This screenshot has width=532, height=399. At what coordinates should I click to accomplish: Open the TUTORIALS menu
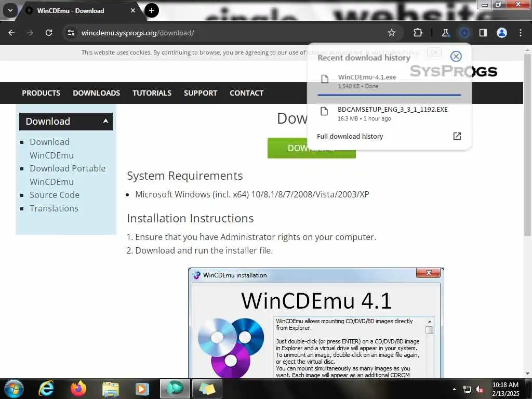pyautogui.click(x=152, y=93)
